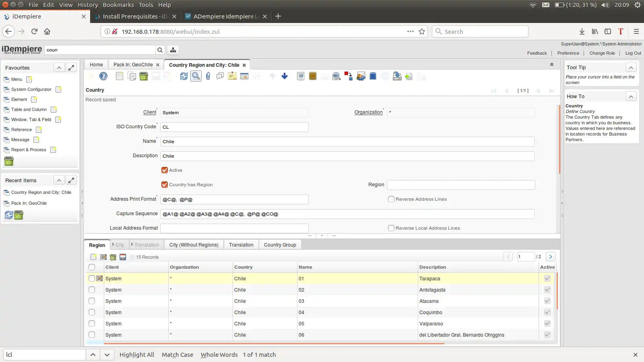Image resolution: width=644 pixels, height=362 pixels.
Task: Collapse the Favourites panel
Action: point(59,68)
